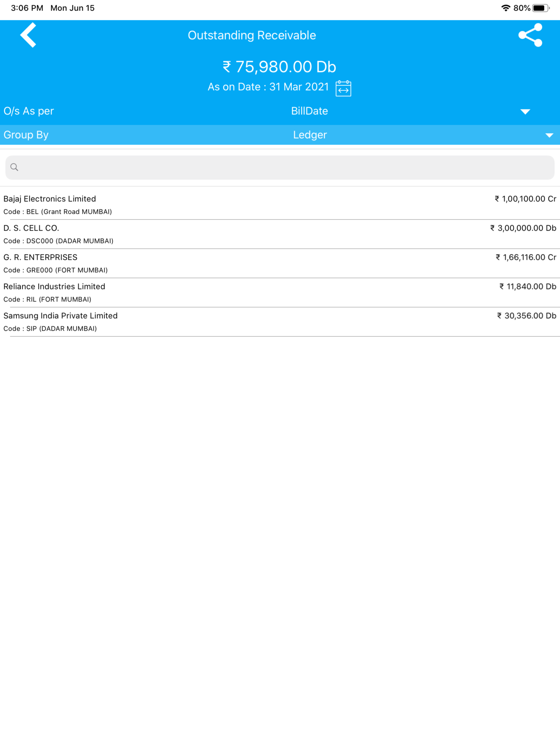Check the Wi-Fi status icon

tap(505, 8)
